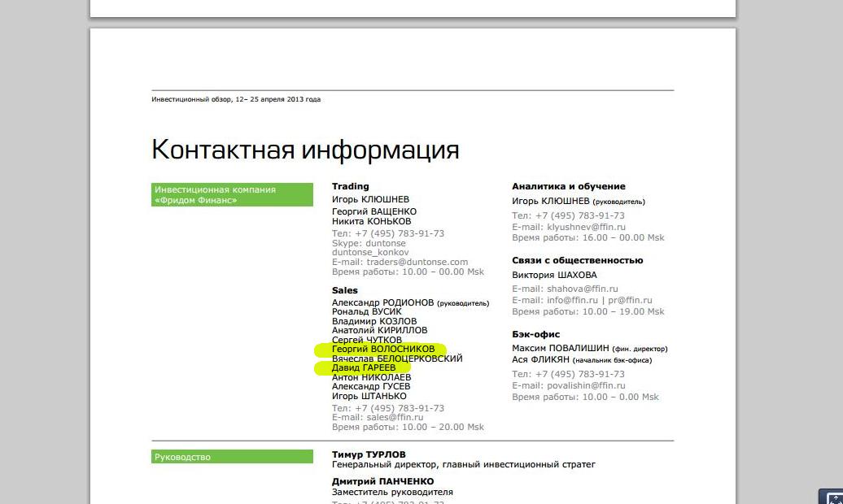This screenshot has height=504, width=843.
Task: Open the email link povalishin@ffin.ru
Action: pyautogui.click(x=587, y=386)
